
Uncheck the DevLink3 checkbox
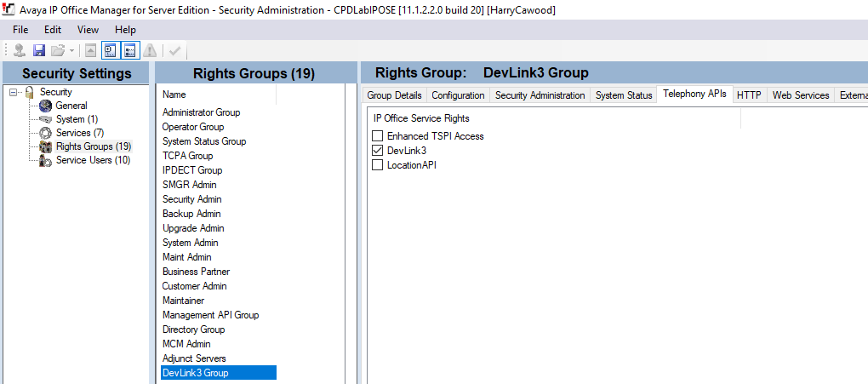(378, 150)
